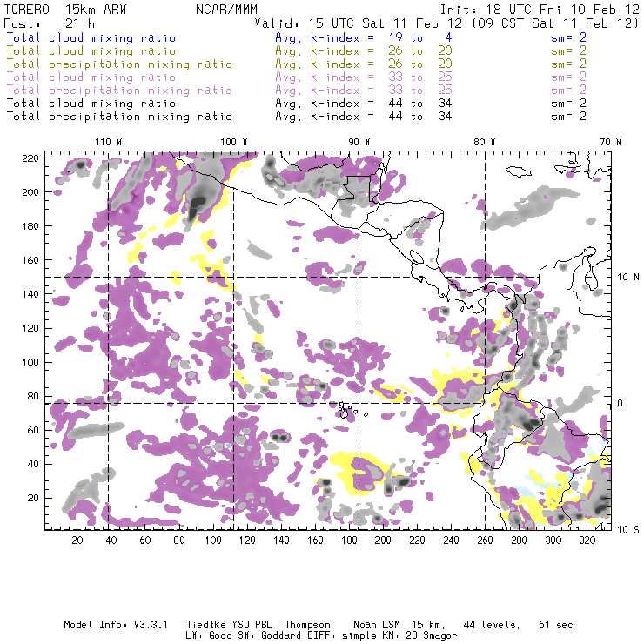Click the Fcst 21 h forecast label
644x644 pixels.
[x=50, y=23]
